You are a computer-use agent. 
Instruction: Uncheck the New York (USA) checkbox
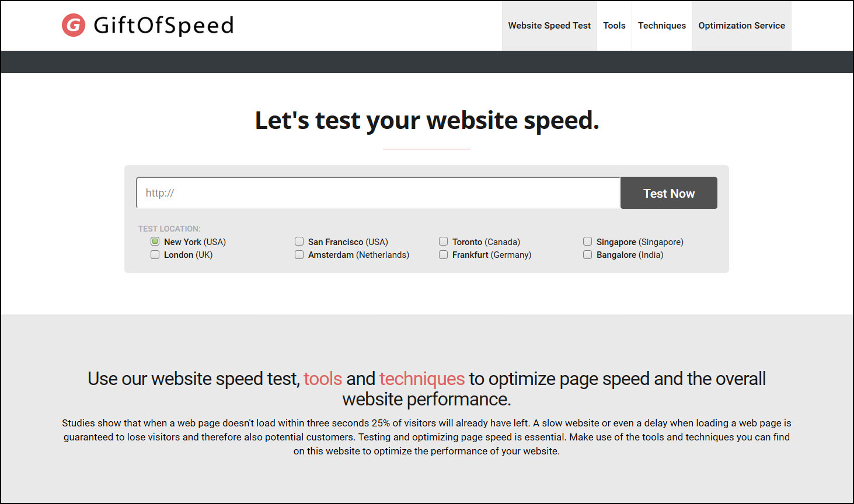click(155, 242)
